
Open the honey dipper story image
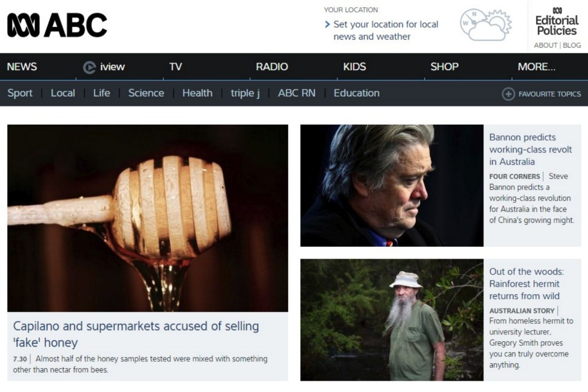148,218
